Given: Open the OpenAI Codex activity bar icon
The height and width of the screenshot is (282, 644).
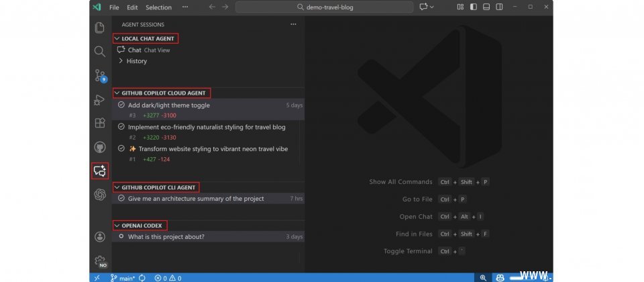Looking at the screenshot, I should (100, 195).
